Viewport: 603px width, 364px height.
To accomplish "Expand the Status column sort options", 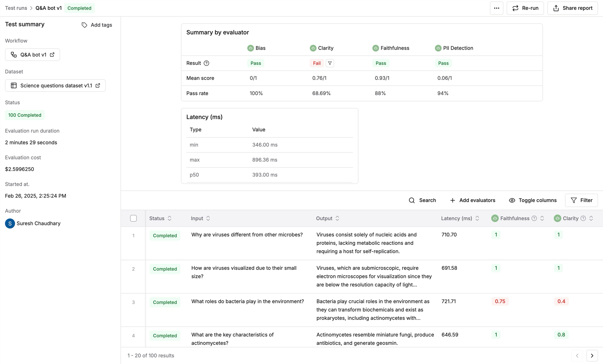I will point(170,218).
